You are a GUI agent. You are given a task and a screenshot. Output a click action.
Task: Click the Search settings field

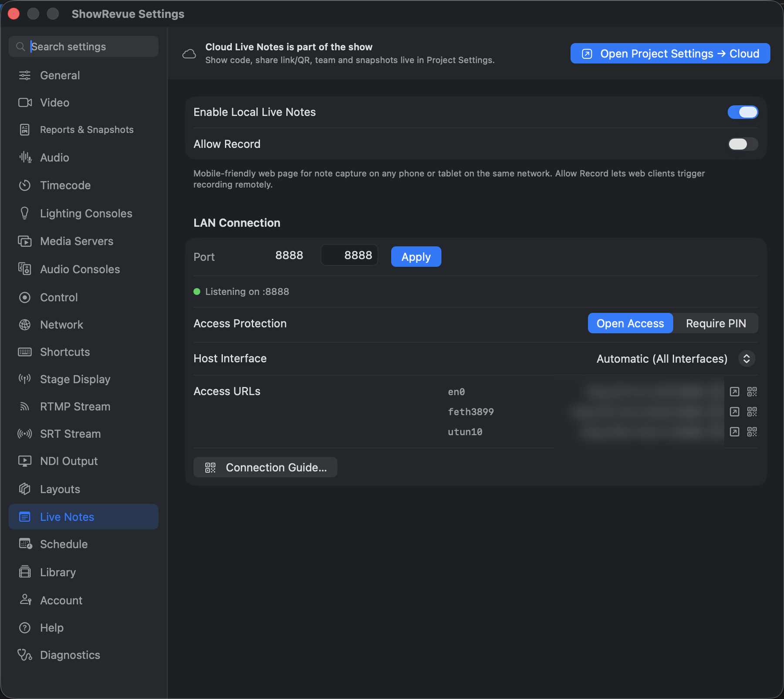[83, 47]
